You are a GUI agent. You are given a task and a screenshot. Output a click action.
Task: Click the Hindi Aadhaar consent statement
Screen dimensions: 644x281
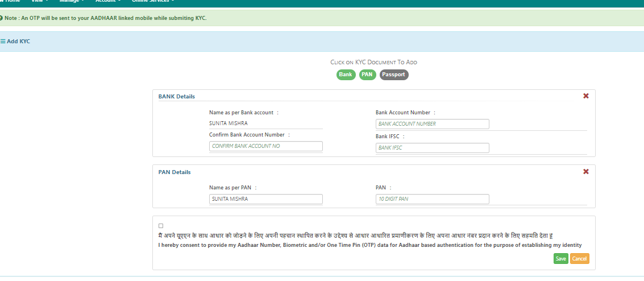tap(356, 235)
